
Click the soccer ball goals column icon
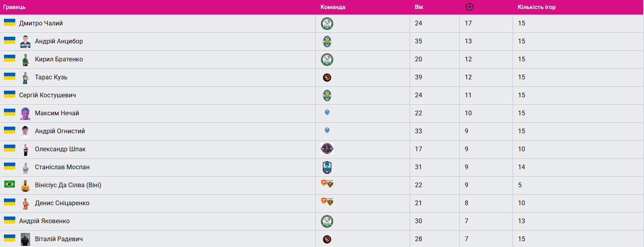click(470, 7)
